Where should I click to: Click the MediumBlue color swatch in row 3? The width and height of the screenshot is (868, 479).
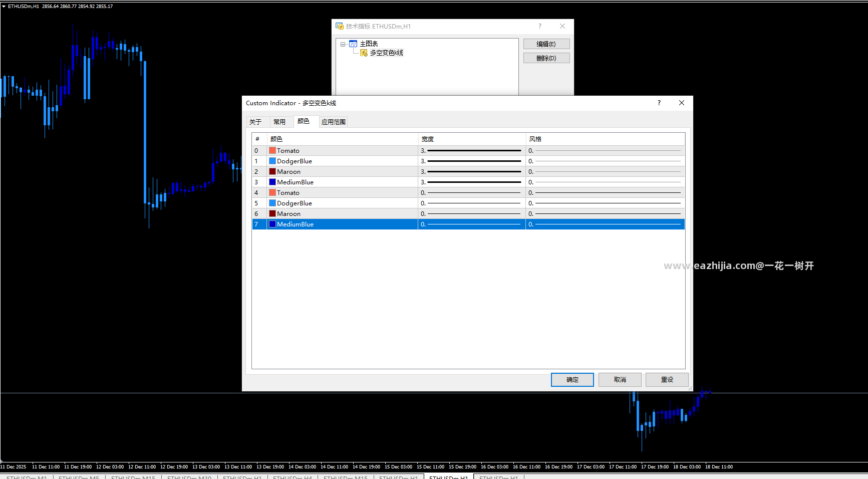click(272, 182)
